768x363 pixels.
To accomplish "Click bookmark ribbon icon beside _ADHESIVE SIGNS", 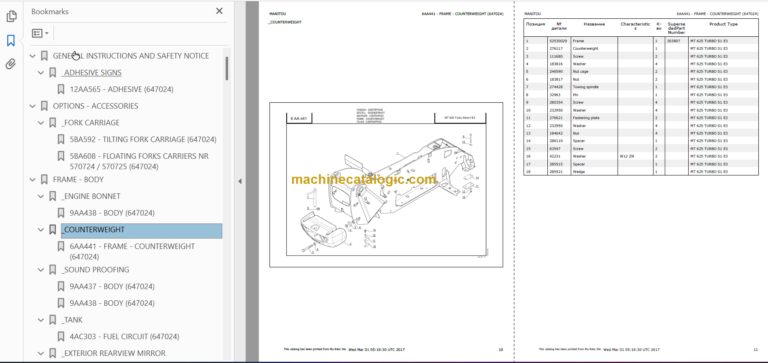I will (x=52, y=73).
